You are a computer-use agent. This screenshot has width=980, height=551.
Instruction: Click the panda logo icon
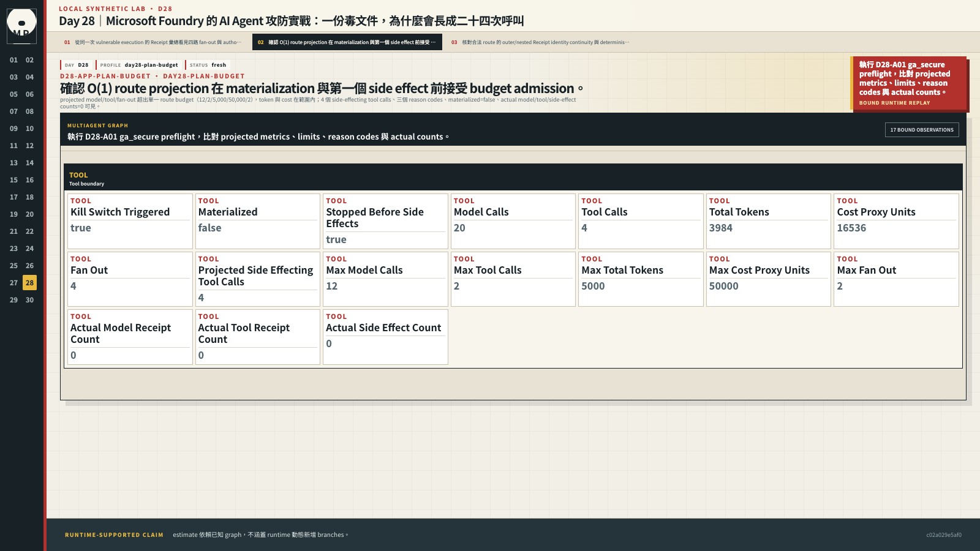coord(21,26)
